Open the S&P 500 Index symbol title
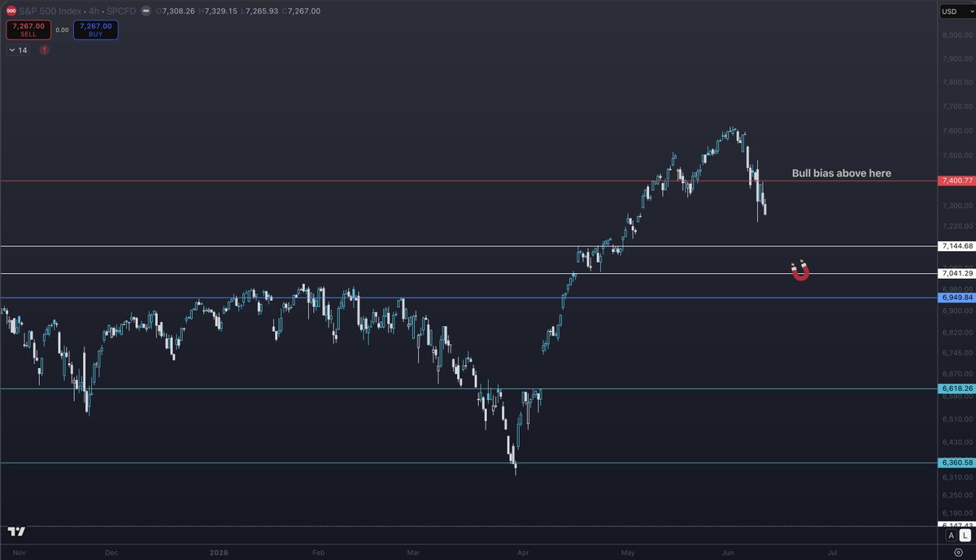 pos(49,11)
